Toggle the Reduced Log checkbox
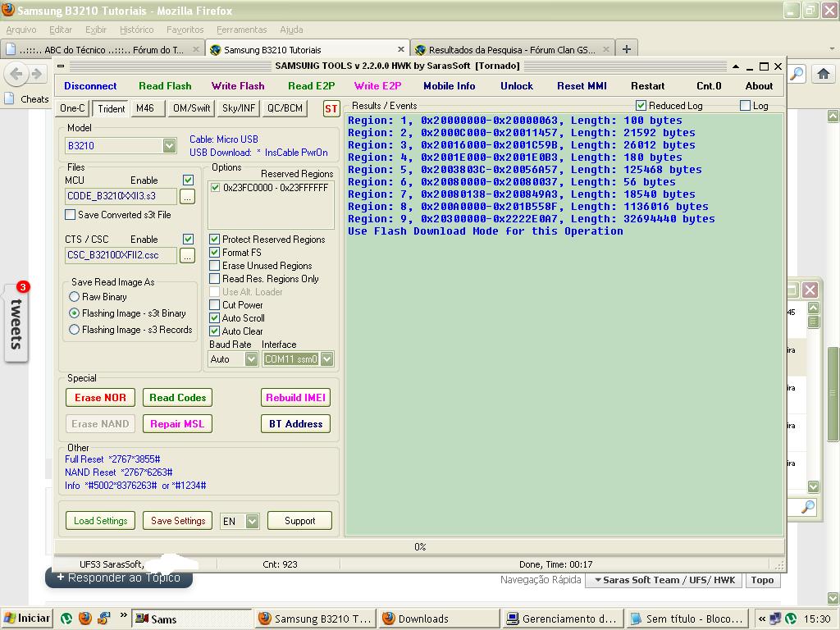Screen dimensions: 840x630 [x=641, y=106]
